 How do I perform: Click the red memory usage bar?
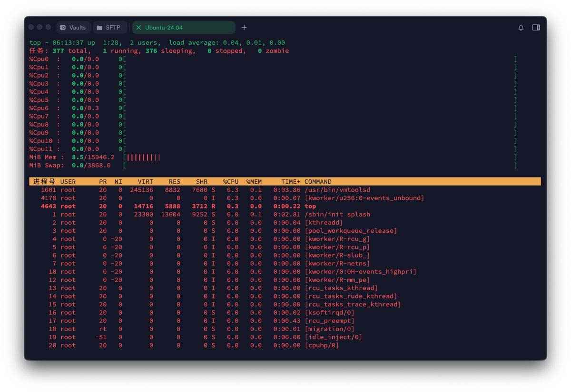tap(143, 157)
